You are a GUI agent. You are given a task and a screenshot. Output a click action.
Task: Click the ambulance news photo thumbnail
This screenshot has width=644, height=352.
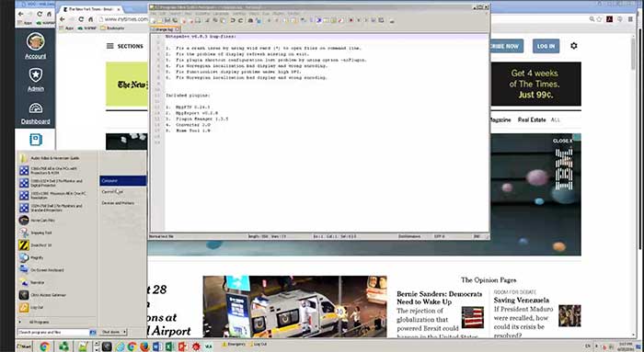(x=294, y=306)
